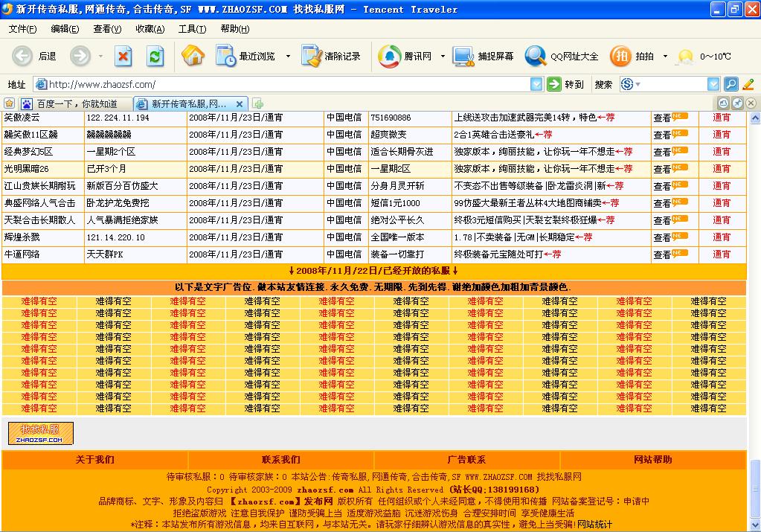The width and height of the screenshot is (761, 532).
Task: Click the new tab plus icon
Action: click(x=258, y=103)
